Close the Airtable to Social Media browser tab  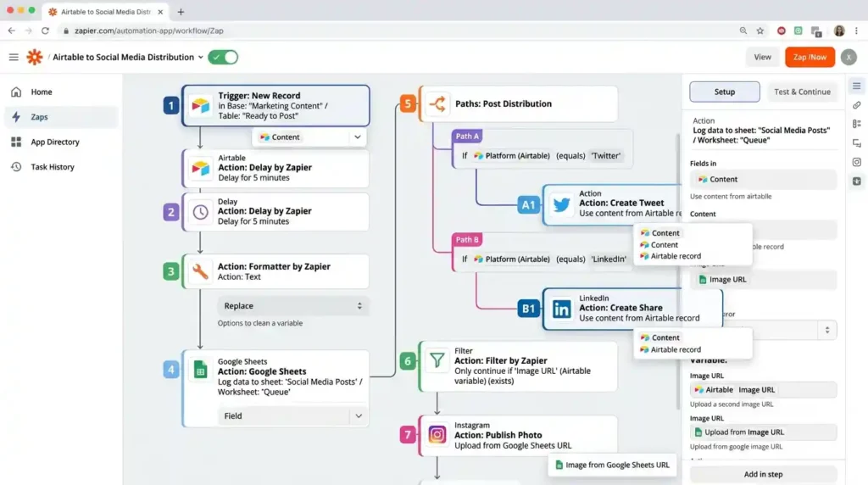click(160, 12)
